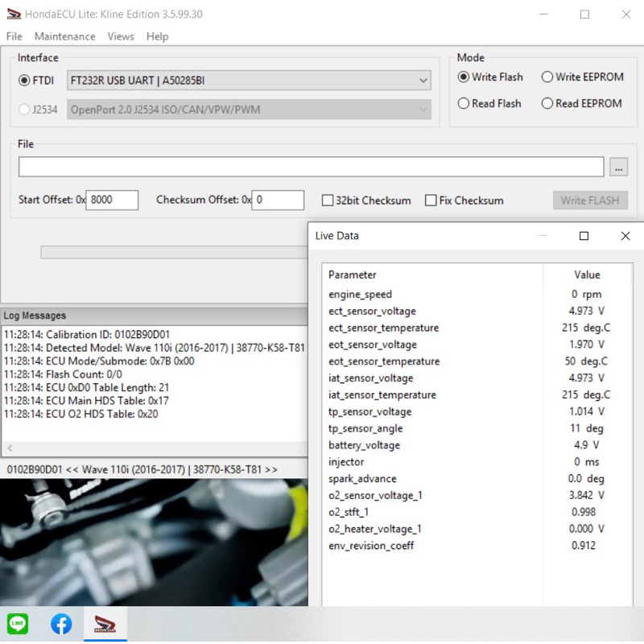Click HondaECU taskbar icon
This screenshot has height=644, width=644.
pos(105,624)
